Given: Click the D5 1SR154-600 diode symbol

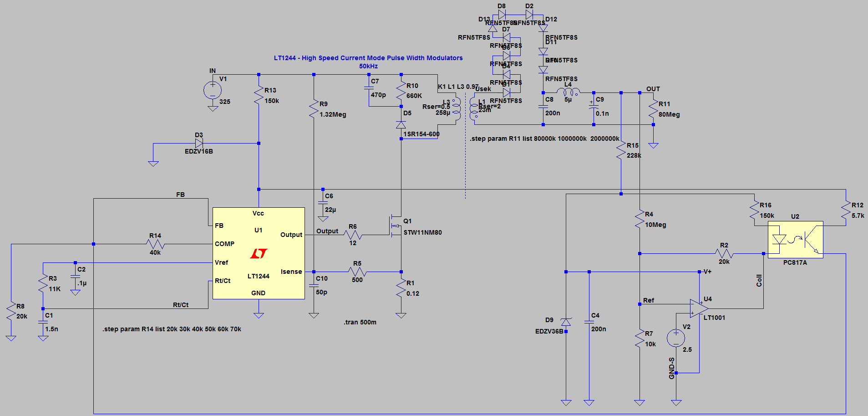Looking at the screenshot, I should 401,125.
